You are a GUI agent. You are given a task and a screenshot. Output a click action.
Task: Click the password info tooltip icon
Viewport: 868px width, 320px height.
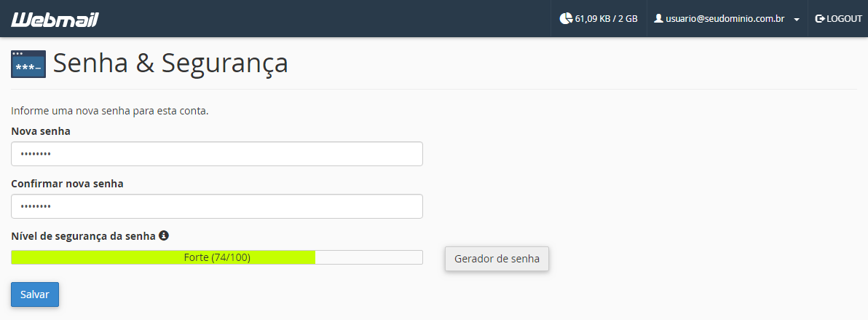pos(163,235)
